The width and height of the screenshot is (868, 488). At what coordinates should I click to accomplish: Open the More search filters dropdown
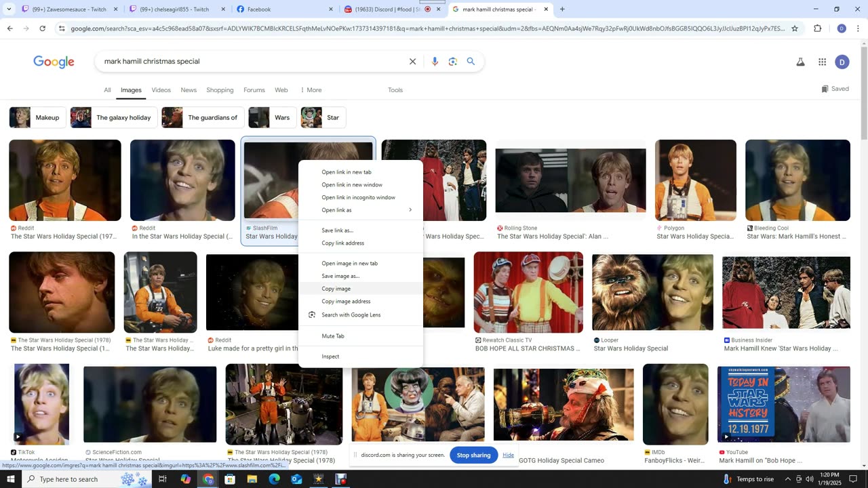pos(311,90)
